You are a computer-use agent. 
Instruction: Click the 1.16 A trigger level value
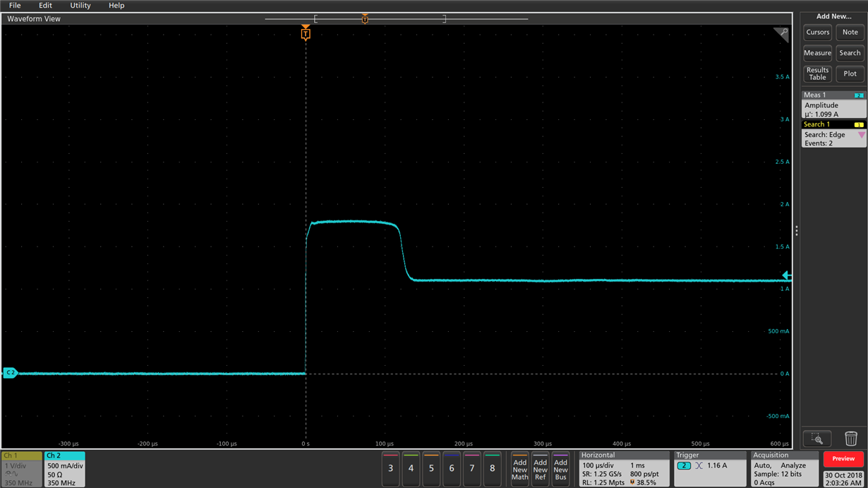point(717,466)
